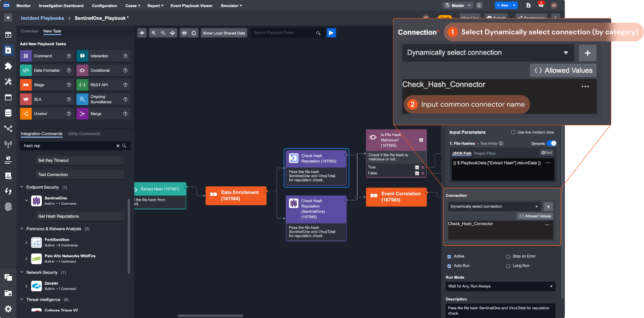Screen dimensions: 644x318
Task: Collapse the Is File Hash Malicious node
Action: 421,140
